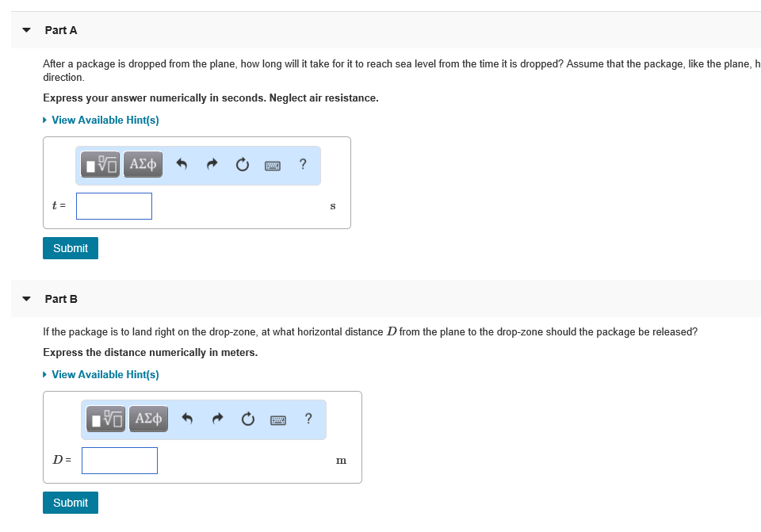
Task: Submit the Part A answer
Action: point(71,248)
